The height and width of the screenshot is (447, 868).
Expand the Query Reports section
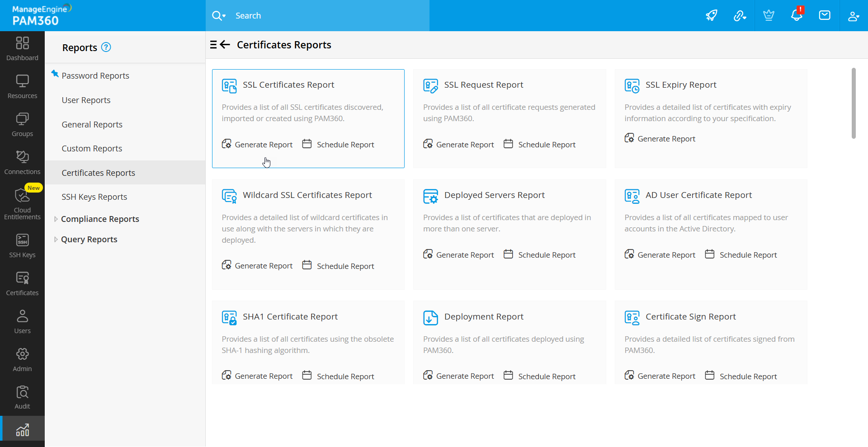click(90, 239)
